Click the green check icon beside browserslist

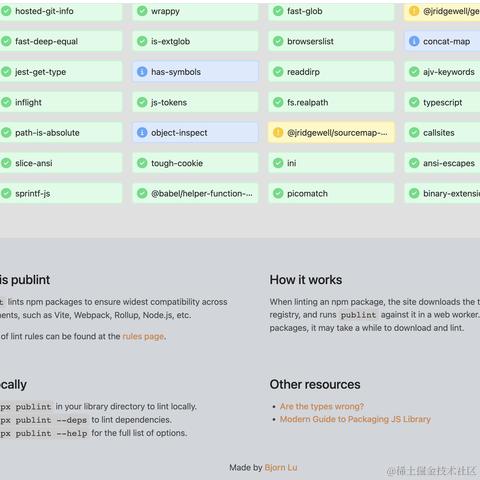[x=278, y=41]
